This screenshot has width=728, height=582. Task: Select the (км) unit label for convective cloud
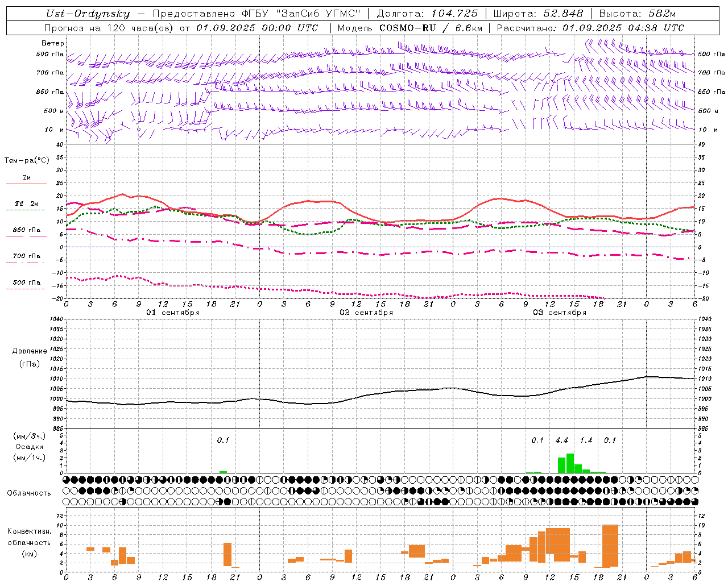(30, 554)
